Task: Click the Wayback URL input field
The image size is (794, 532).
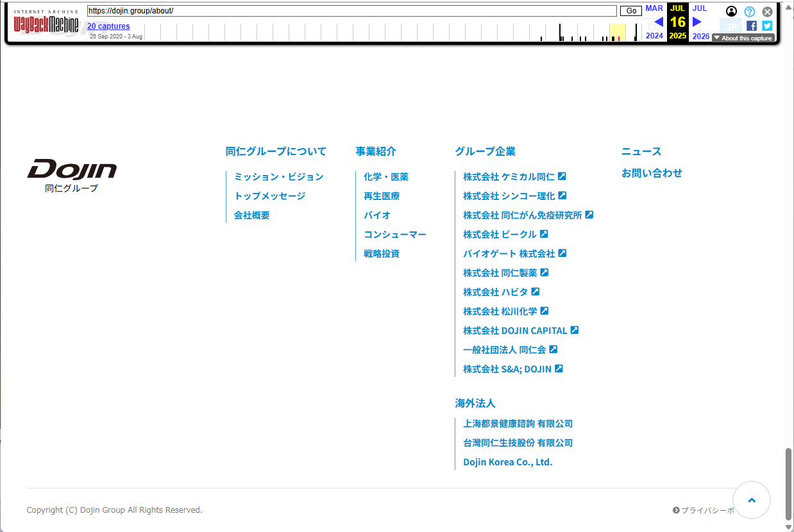Action: pos(352,11)
